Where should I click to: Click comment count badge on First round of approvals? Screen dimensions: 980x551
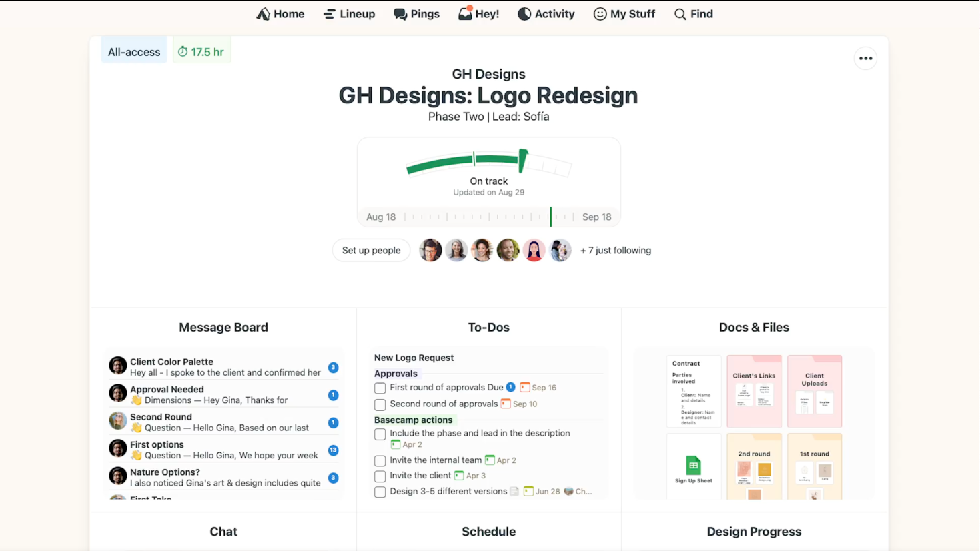click(510, 387)
